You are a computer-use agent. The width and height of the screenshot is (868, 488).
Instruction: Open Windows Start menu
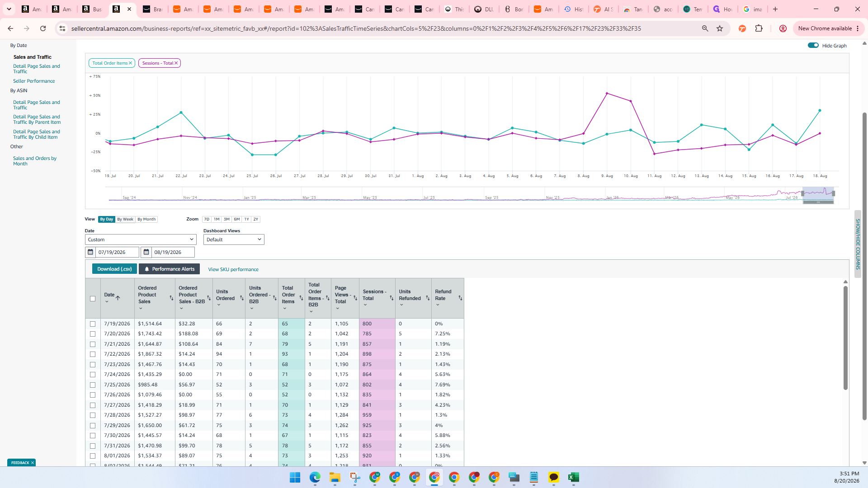point(295,478)
